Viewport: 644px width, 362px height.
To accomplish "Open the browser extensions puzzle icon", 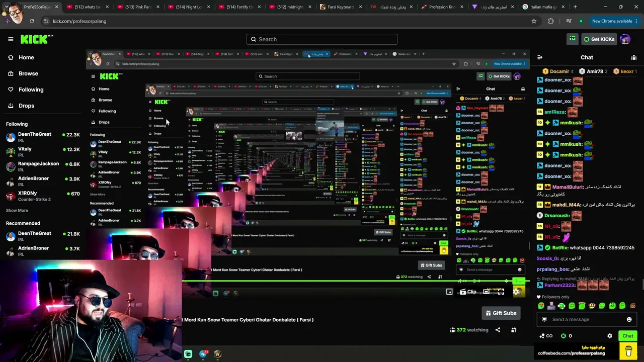I will click(x=551, y=21).
